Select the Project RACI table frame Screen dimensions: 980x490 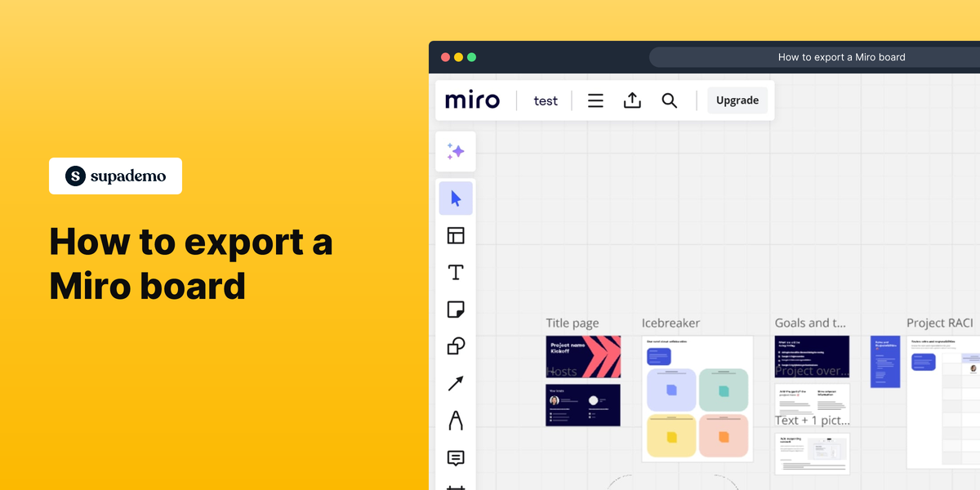point(943,402)
